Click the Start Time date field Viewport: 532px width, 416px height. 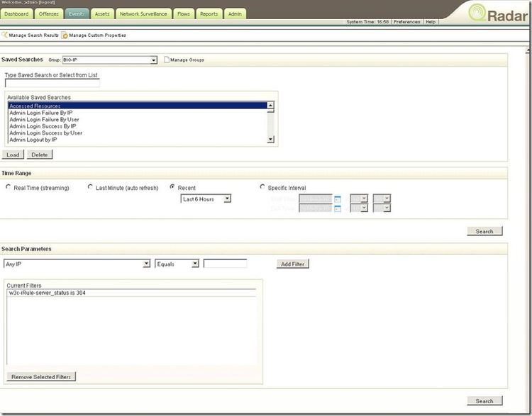pyautogui.click(x=316, y=198)
